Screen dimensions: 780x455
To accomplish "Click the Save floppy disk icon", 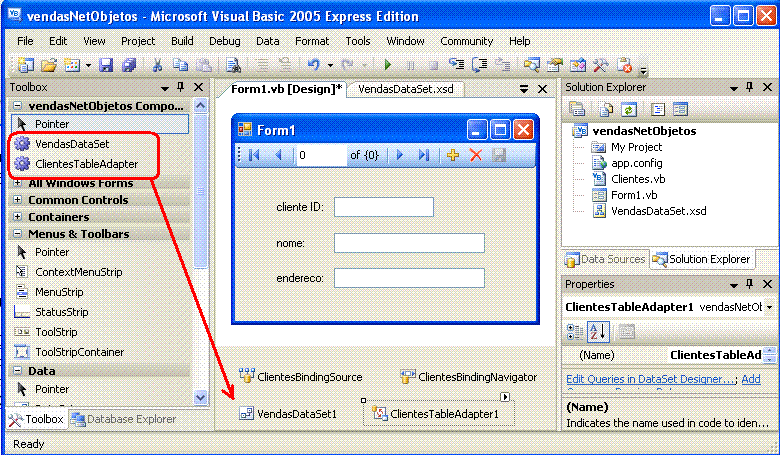I will [x=106, y=65].
